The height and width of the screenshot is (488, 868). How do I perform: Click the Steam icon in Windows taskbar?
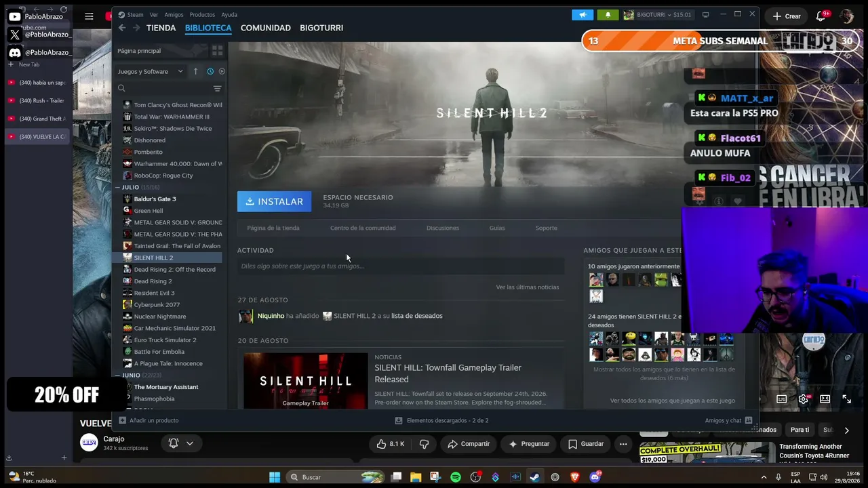point(535,477)
